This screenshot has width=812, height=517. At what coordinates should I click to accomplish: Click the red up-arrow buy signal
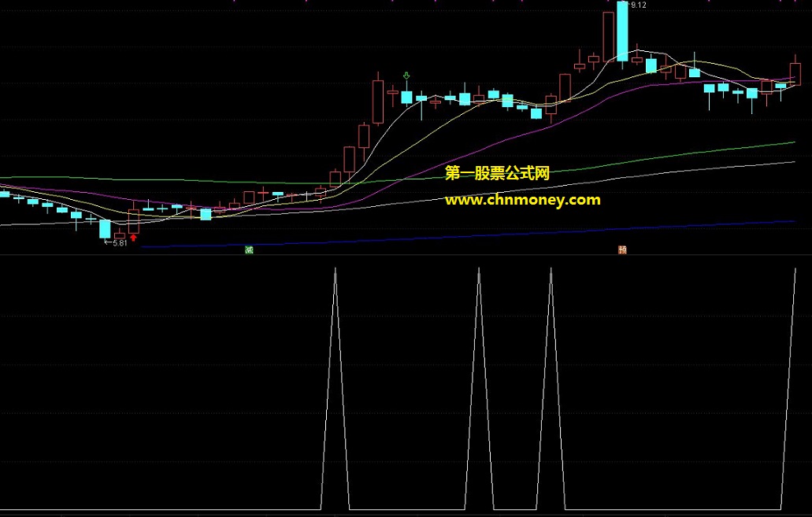pyautogui.click(x=134, y=238)
